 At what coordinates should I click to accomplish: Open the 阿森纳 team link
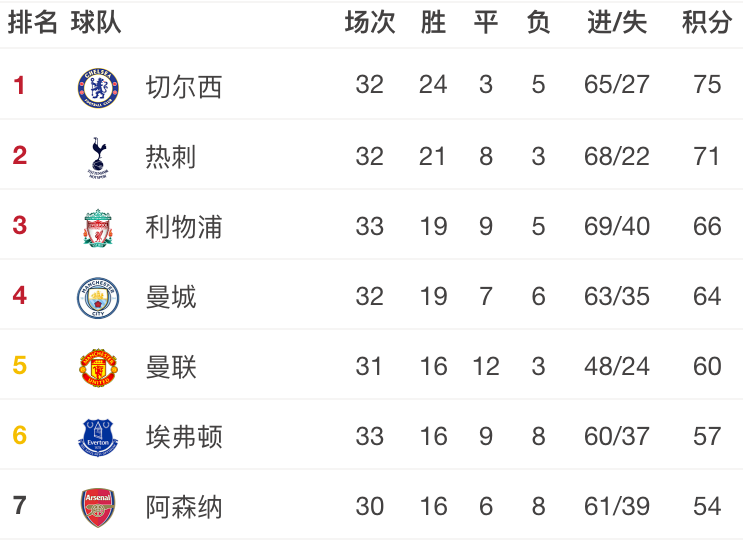click(184, 506)
